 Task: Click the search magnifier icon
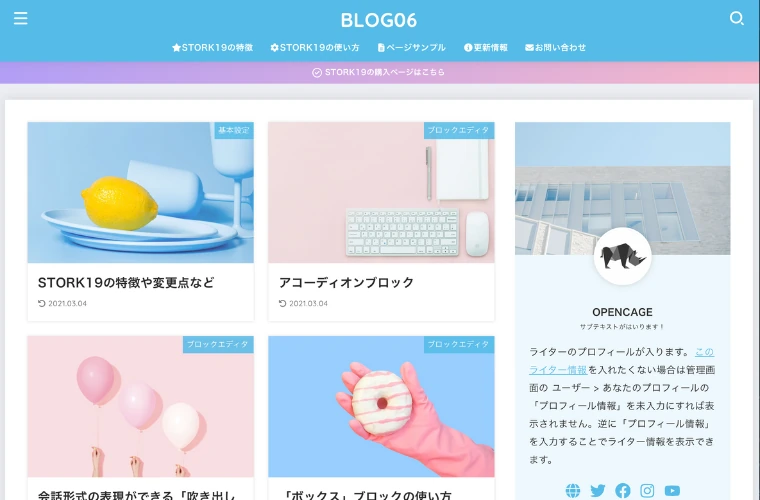point(737,18)
